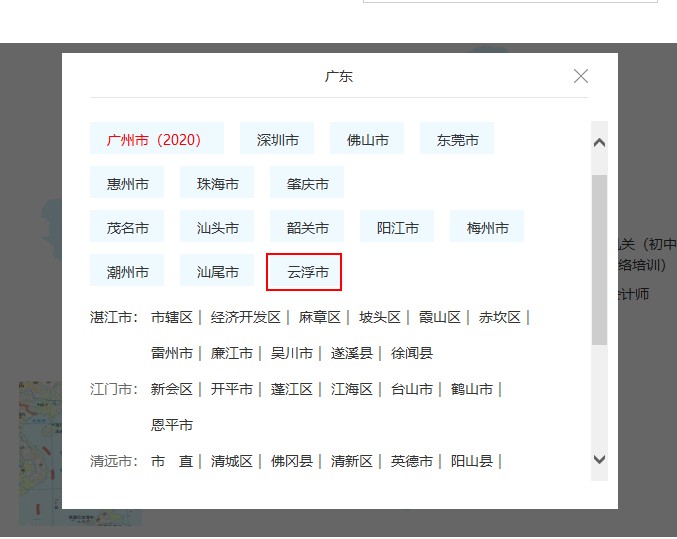677x539 pixels.
Task: Select 阳江市
Action: pos(397,226)
